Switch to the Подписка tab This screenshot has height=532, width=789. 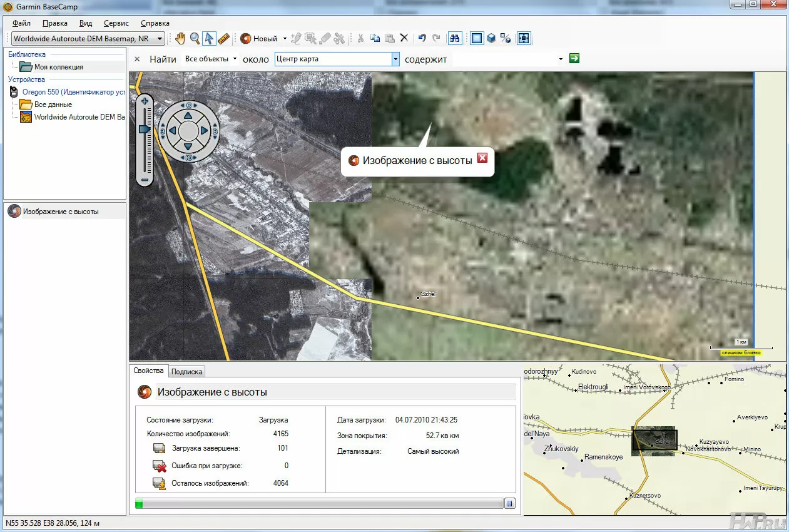(186, 372)
